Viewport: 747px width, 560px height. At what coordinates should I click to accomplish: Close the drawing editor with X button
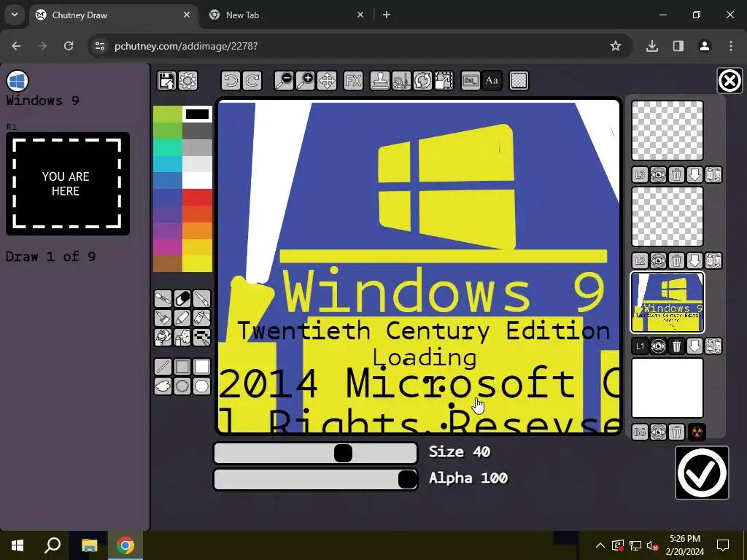(729, 80)
